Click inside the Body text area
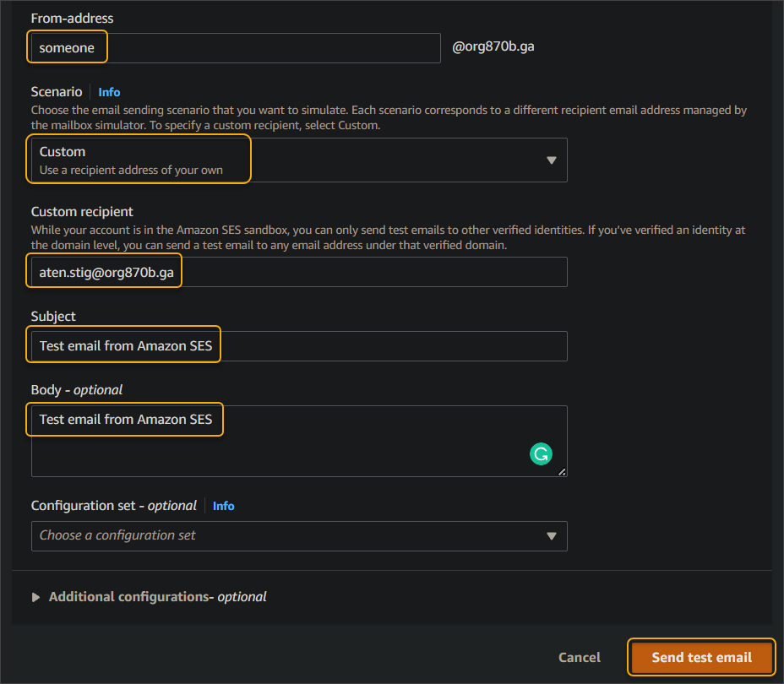Image resolution: width=784 pixels, height=684 pixels. coord(299,441)
